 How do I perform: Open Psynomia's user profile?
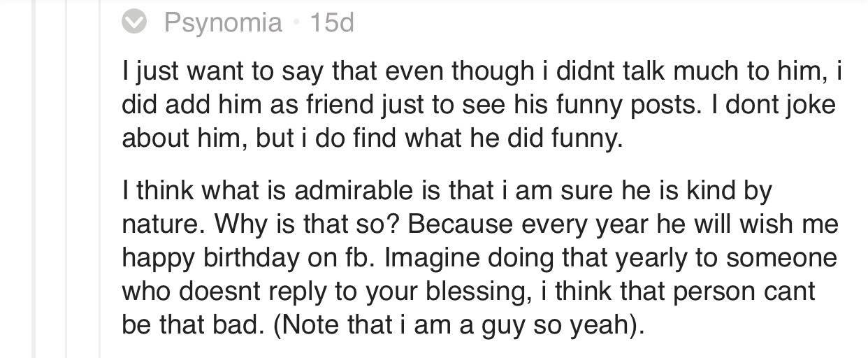223,24
